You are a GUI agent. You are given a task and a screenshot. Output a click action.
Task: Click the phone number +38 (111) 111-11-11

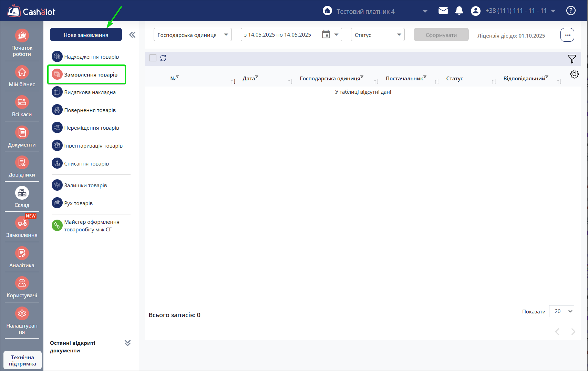coord(516,11)
